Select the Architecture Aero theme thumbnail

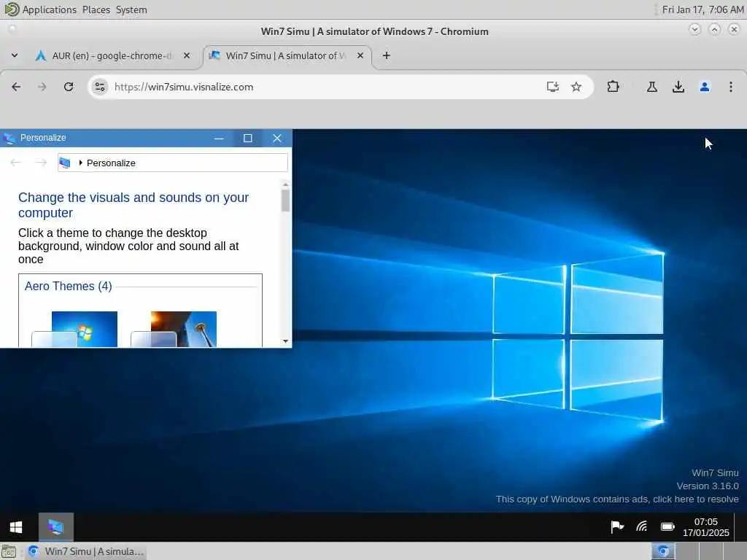tap(174, 329)
